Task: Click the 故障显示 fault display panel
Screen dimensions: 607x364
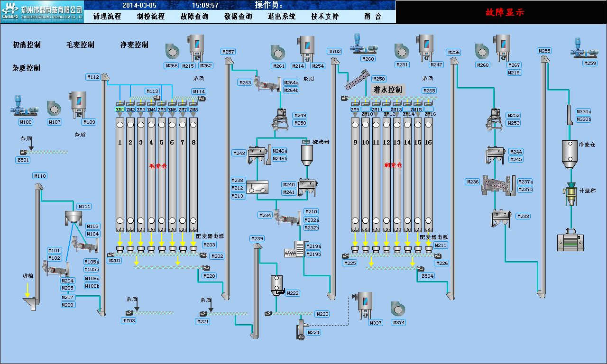Action: (x=502, y=12)
